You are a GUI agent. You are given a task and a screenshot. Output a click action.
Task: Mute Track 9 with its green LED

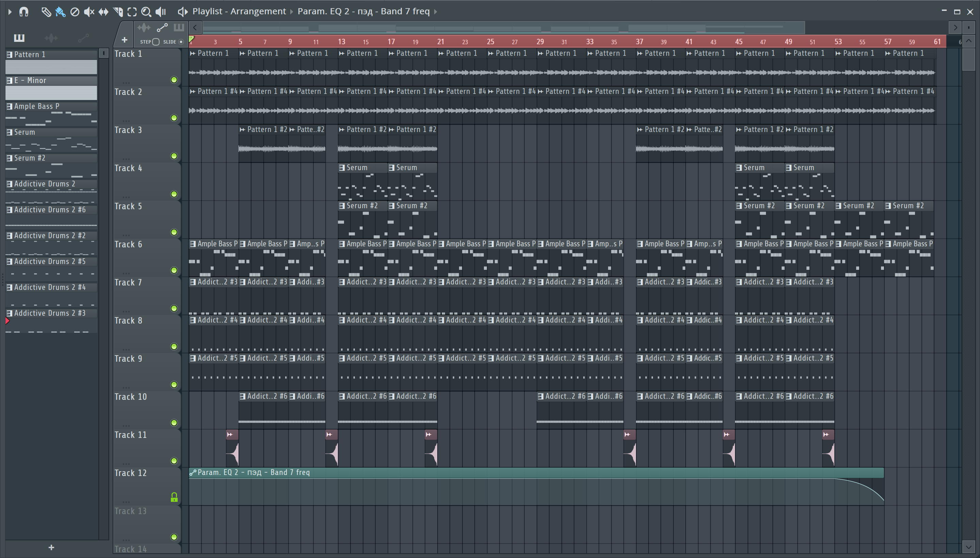174,384
